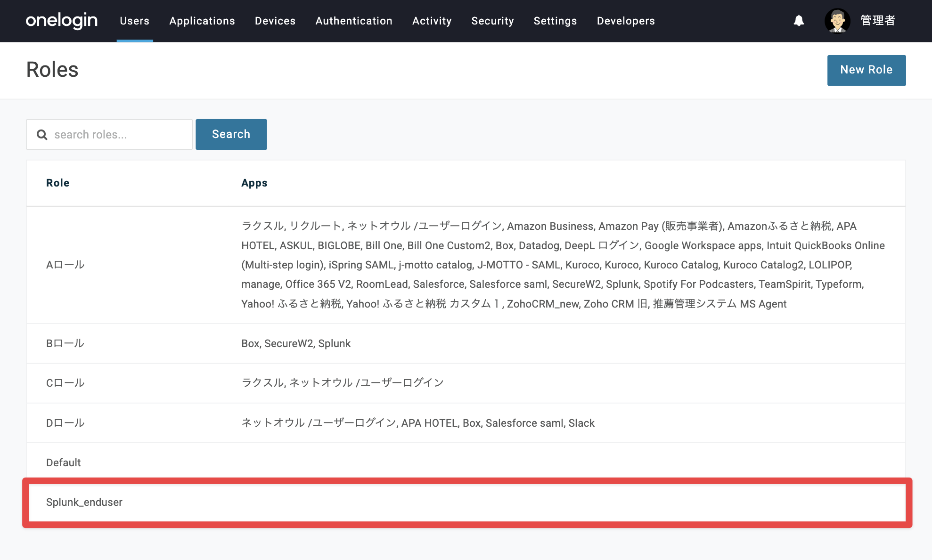The image size is (932, 560).
Task: Open the Settings menu
Action: click(556, 21)
